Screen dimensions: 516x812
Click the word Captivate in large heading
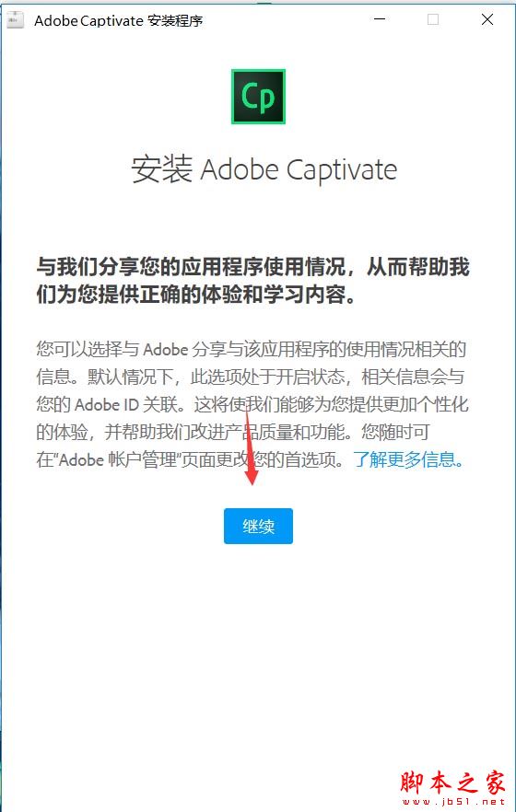(x=342, y=170)
